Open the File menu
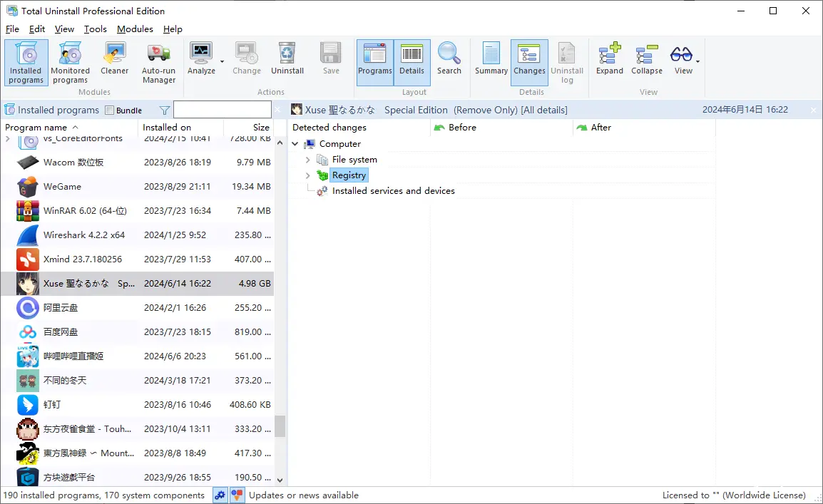The width and height of the screenshot is (823, 504). tap(12, 29)
